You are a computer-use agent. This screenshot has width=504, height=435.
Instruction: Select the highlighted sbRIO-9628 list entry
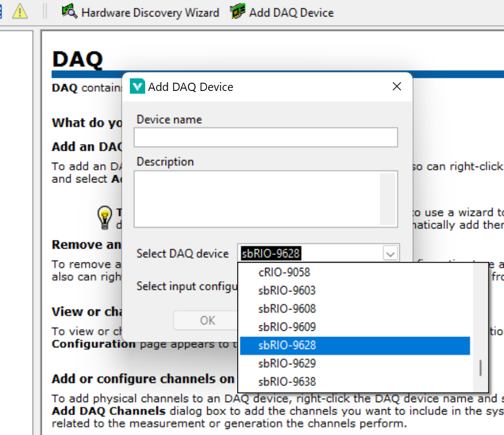[355, 345]
